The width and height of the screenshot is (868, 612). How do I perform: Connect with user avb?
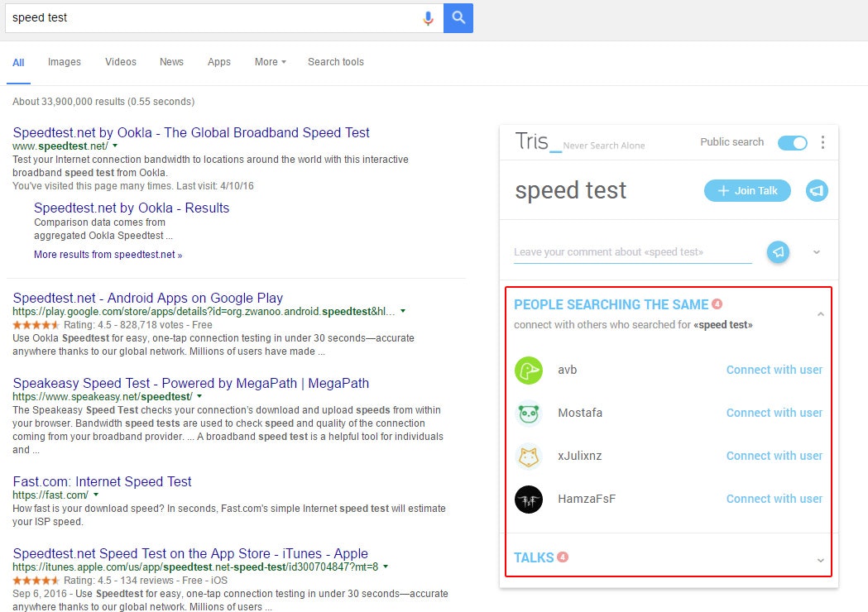tap(774, 370)
